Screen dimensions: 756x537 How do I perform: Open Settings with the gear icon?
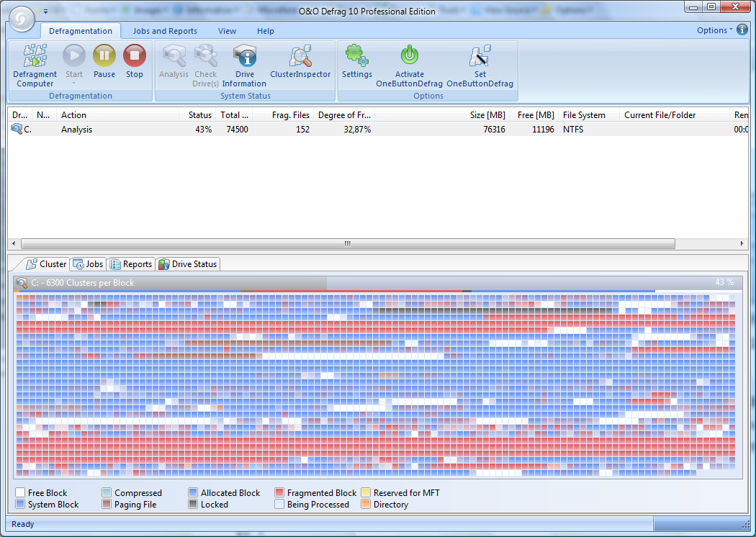coord(357,55)
